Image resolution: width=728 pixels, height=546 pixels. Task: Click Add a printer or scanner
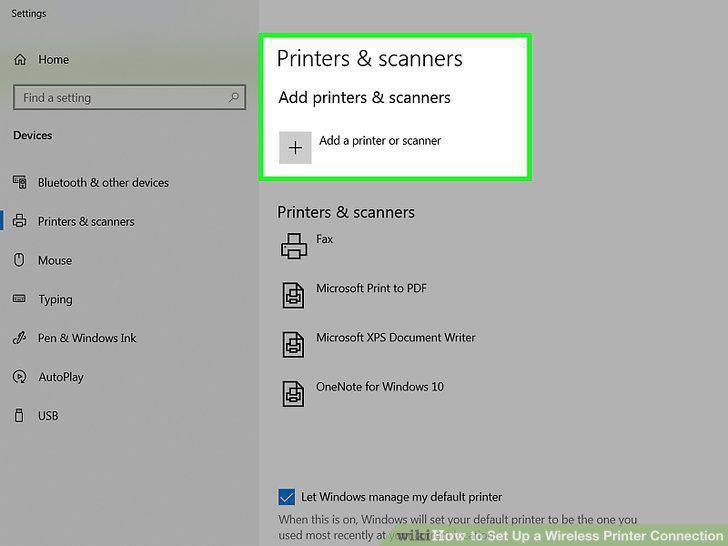click(x=380, y=141)
